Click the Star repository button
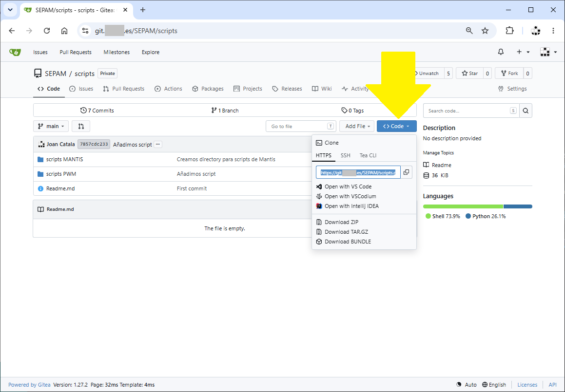Image resolution: width=565 pixels, height=392 pixels. [469, 74]
